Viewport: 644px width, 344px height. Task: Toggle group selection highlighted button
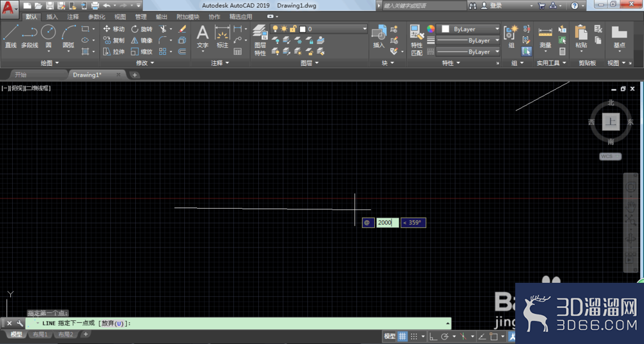coord(527,52)
